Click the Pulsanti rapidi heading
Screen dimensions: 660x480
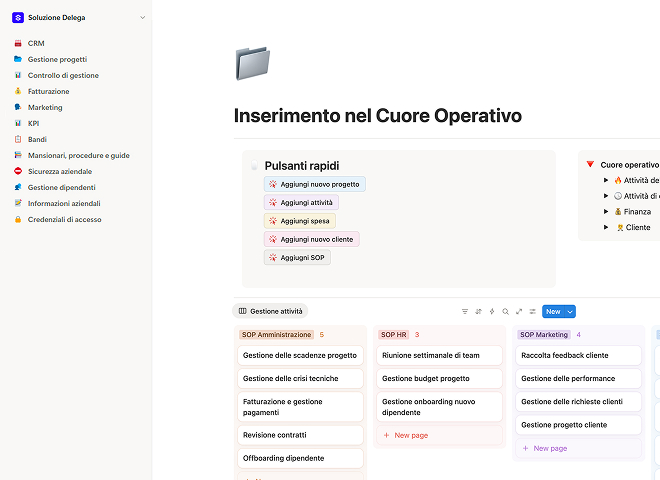click(x=302, y=166)
